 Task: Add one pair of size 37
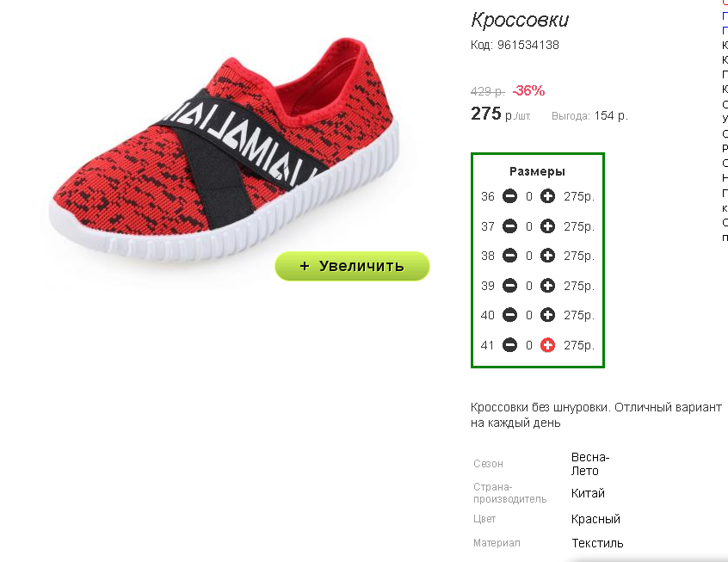coord(547,226)
